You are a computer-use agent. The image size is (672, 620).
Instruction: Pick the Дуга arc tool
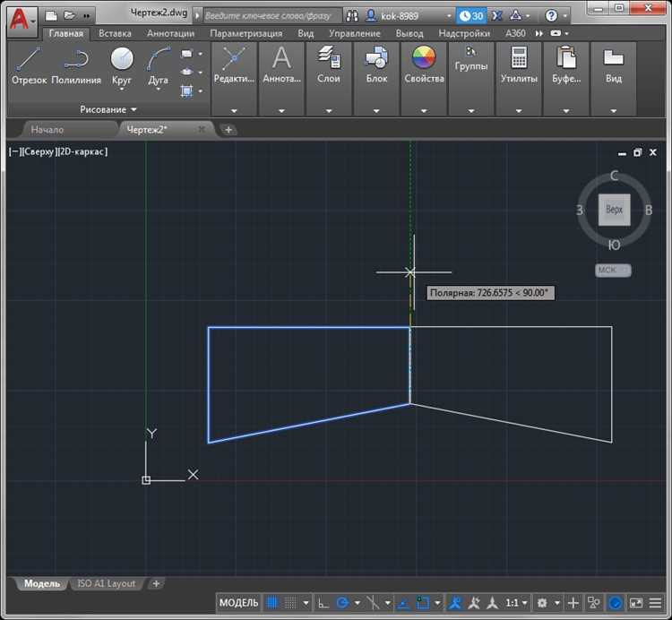[x=159, y=61]
